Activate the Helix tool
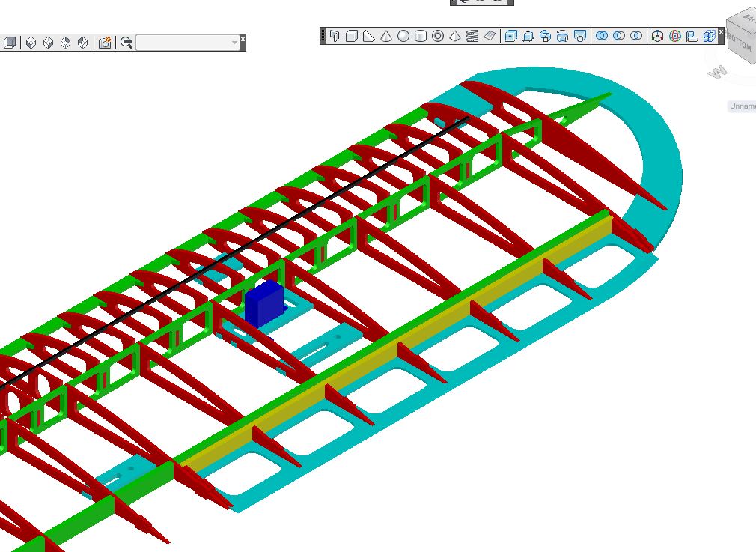The width and height of the screenshot is (756, 552). (472, 36)
